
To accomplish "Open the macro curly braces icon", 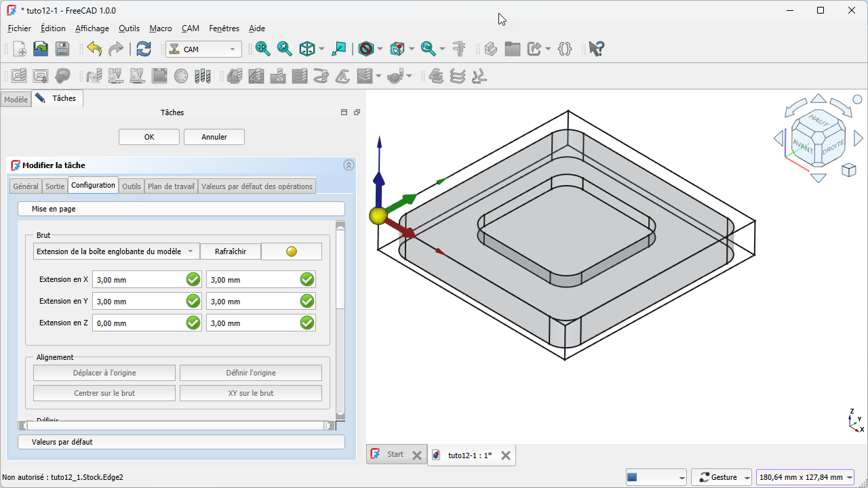I will coord(565,49).
